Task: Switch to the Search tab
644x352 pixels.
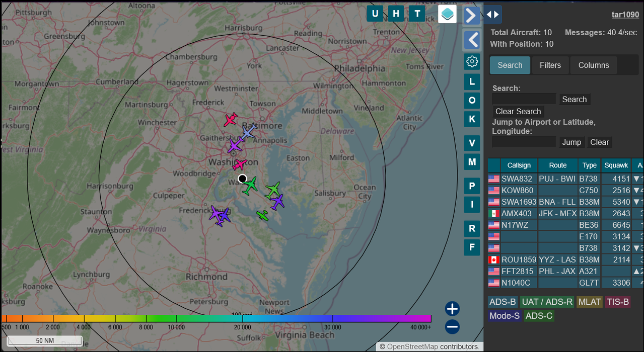Action: tap(510, 65)
